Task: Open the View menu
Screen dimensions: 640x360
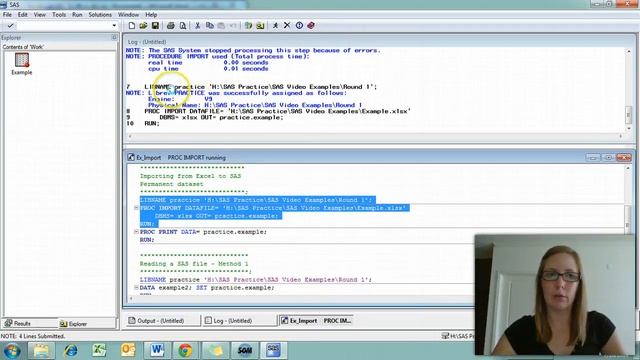Action: pyautogui.click(x=40, y=15)
